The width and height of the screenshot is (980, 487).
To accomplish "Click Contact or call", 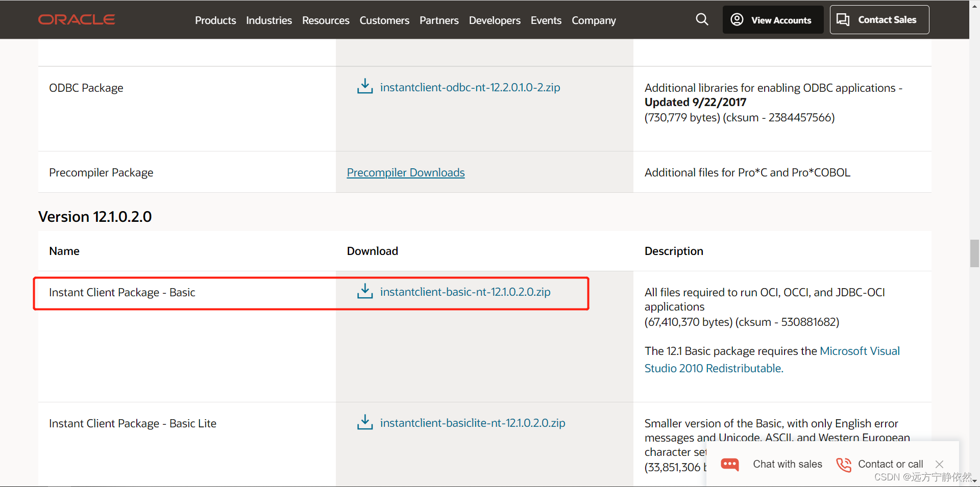I will [891, 464].
